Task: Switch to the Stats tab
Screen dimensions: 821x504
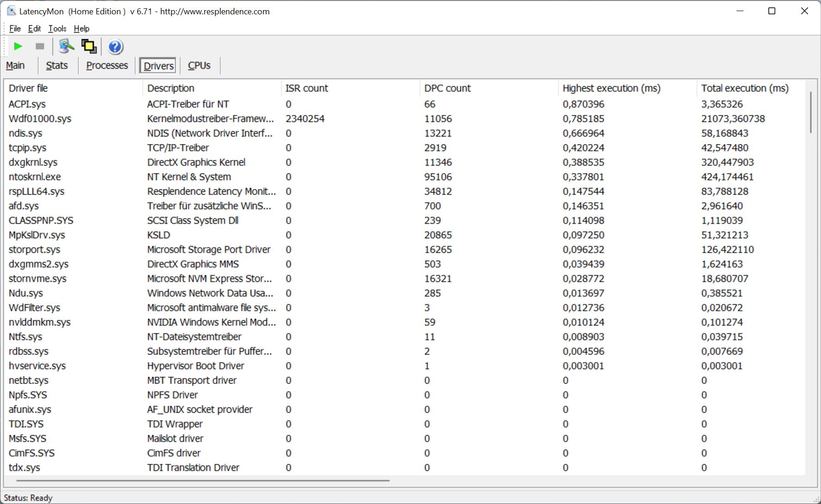Action: [57, 66]
